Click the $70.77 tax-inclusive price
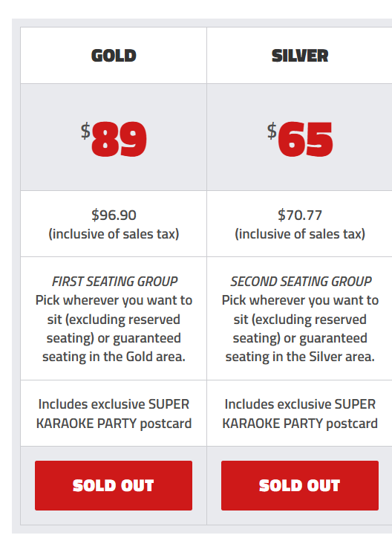 tap(300, 215)
